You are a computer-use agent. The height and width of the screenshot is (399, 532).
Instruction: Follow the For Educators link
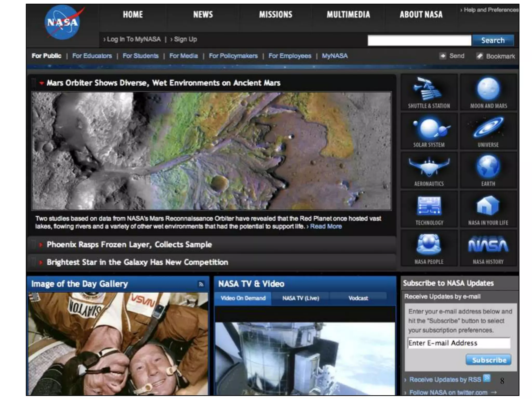(92, 56)
